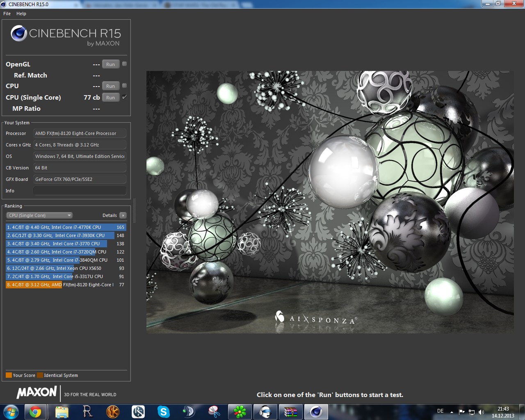
Task: Select ranking row AMD FX-8120 score 77
Action: point(66,285)
